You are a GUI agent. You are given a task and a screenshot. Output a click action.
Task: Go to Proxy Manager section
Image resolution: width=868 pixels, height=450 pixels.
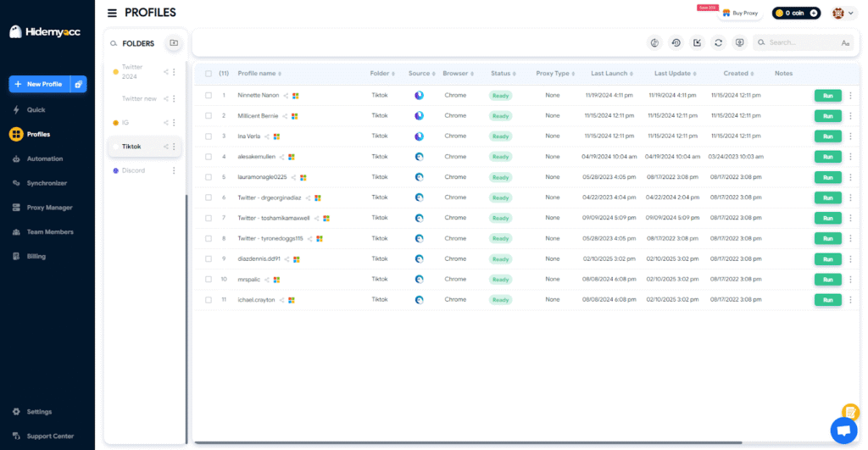pos(49,208)
